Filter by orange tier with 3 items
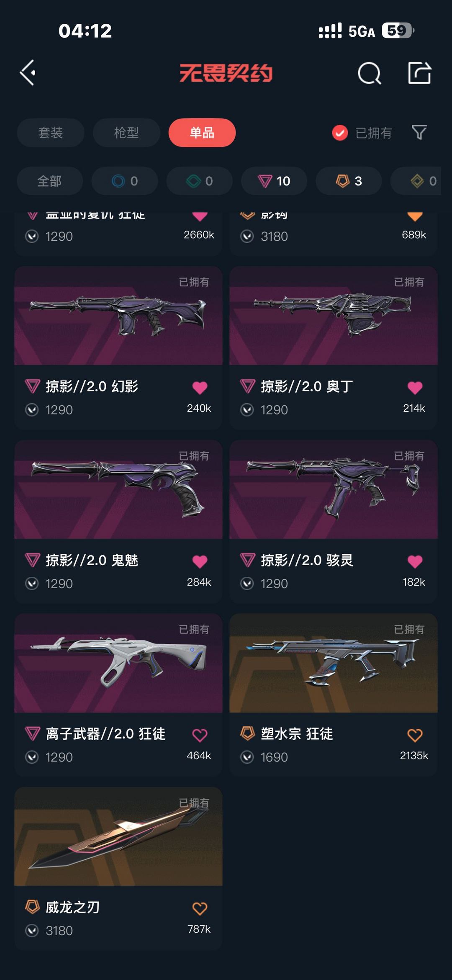452x980 pixels. pyautogui.click(x=349, y=181)
